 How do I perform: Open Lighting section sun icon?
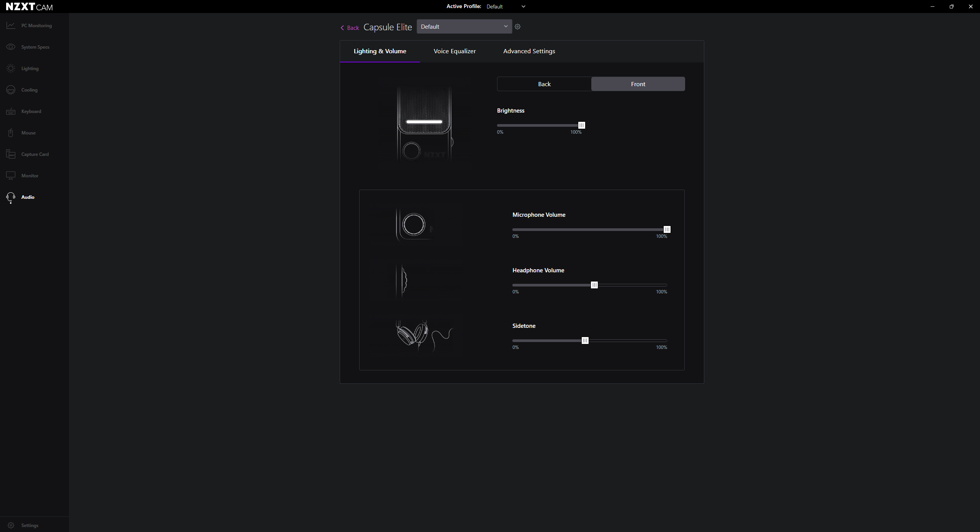[11, 68]
